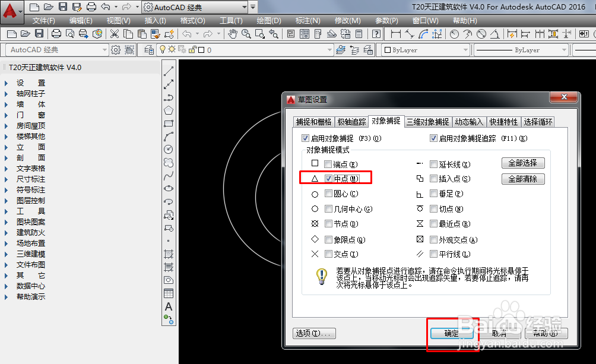The image size is (596, 364).
Task: Switch to 动态输入 tab
Action: pyautogui.click(x=469, y=122)
